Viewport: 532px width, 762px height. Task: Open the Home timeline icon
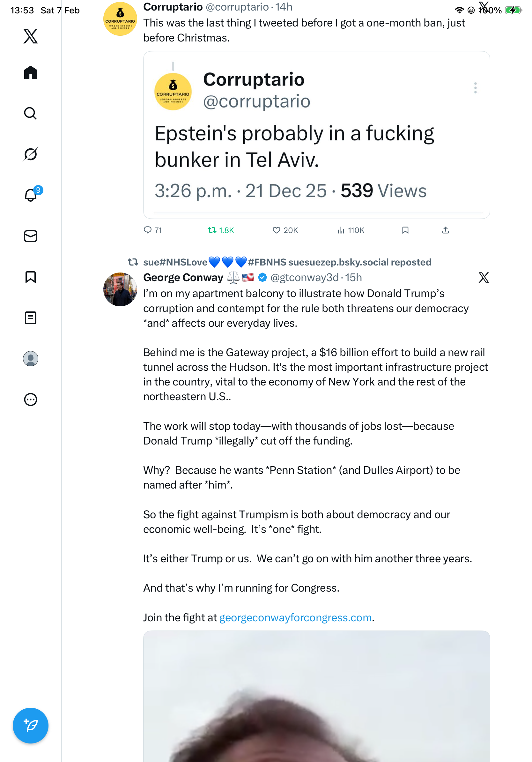(x=31, y=72)
